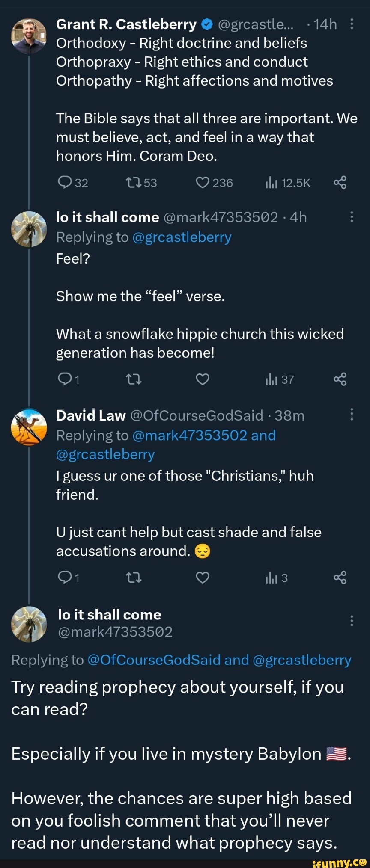View analytics showing 12.5K views
The width and height of the screenshot is (370, 868).
click(x=272, y=183)
